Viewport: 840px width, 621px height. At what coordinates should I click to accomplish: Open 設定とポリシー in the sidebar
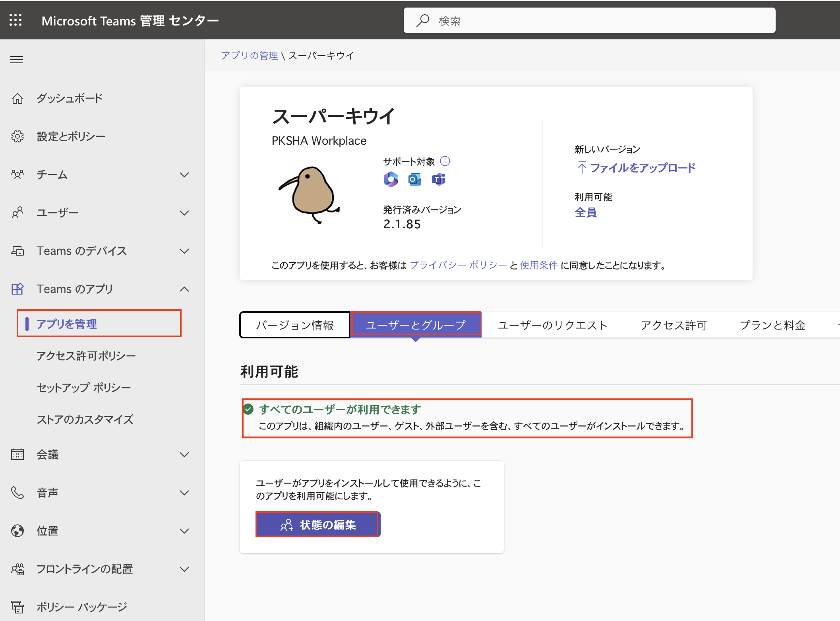[x=71, y=136]
